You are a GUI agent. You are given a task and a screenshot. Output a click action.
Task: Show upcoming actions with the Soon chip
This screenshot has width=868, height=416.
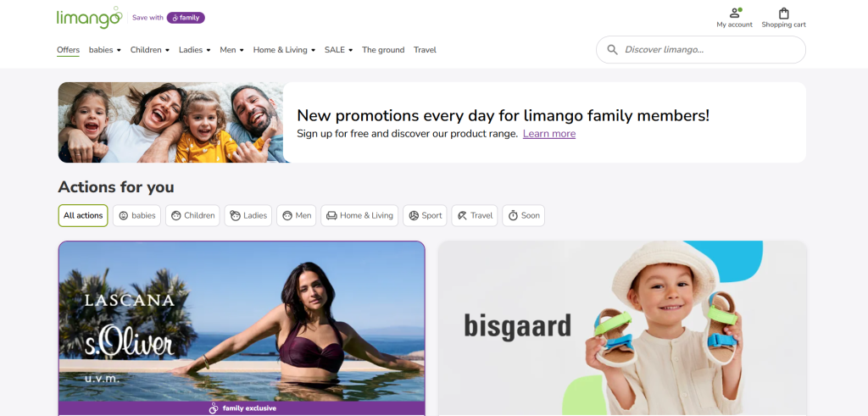tap(523, 216)
